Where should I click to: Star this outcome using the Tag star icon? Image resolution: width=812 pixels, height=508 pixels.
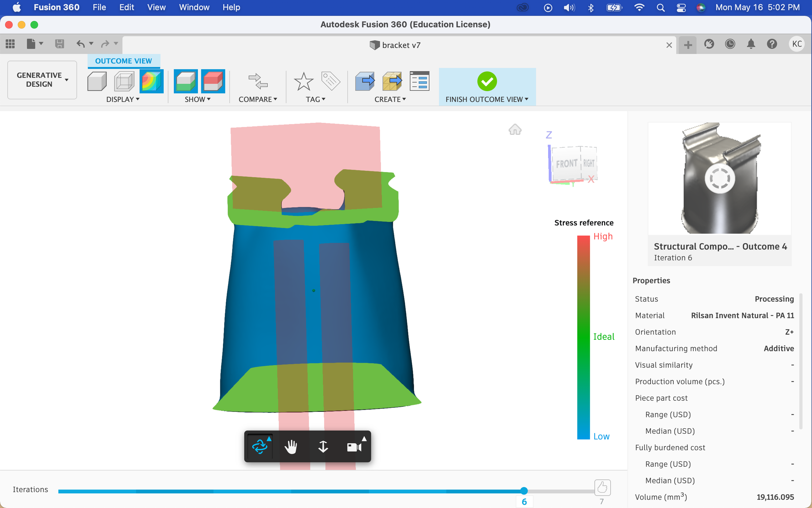[303, 81]
